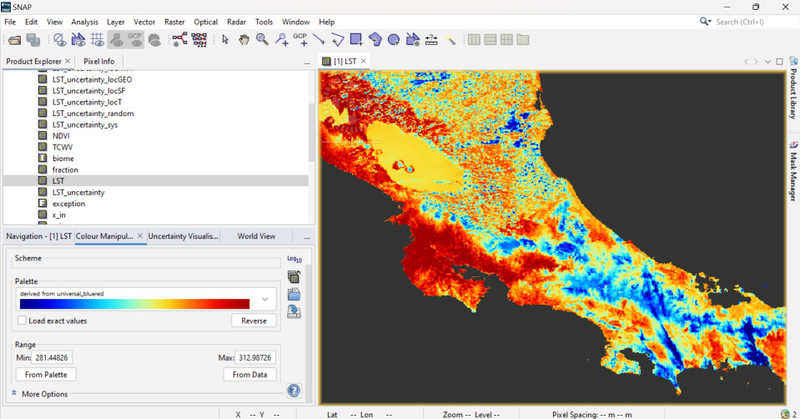Minimize the Product Explorer panel group
This screenshot has height=419, width=800.
pos(308,63)
